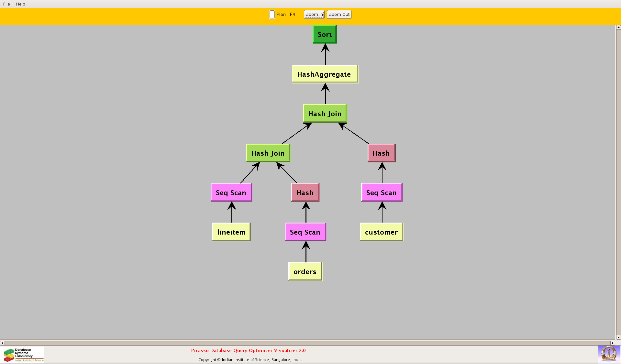This screenshot has width=621, height=364.
Task: Select the green Sort node
Action: 325,35
